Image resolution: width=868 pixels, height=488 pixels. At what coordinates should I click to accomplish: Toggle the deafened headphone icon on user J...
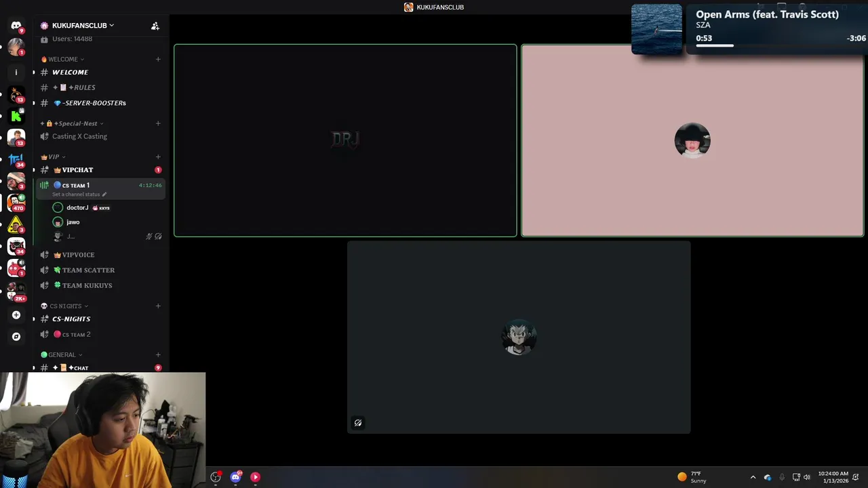[x=158, y=237]
